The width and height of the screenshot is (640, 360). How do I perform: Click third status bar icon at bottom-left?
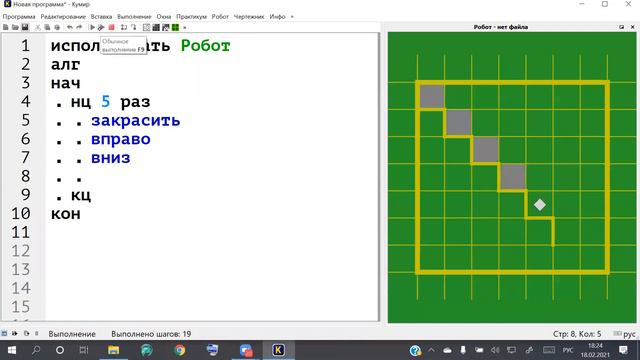[27, 333]
